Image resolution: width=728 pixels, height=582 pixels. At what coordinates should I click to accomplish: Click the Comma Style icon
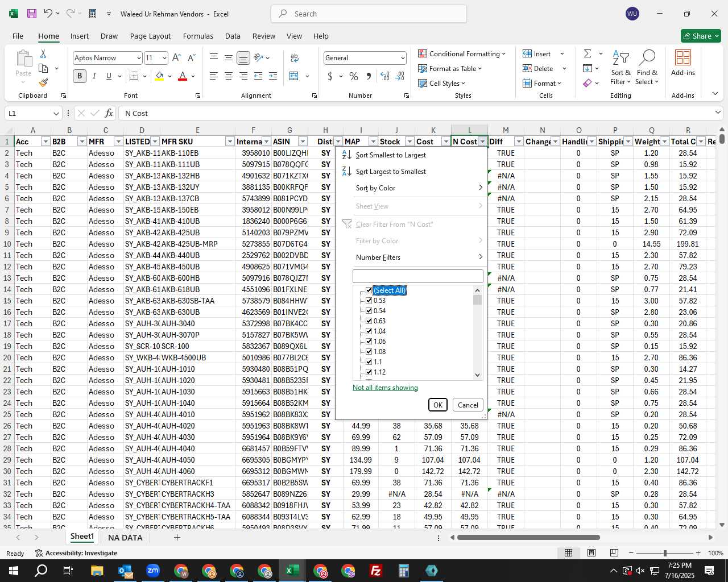pos(369,76)
